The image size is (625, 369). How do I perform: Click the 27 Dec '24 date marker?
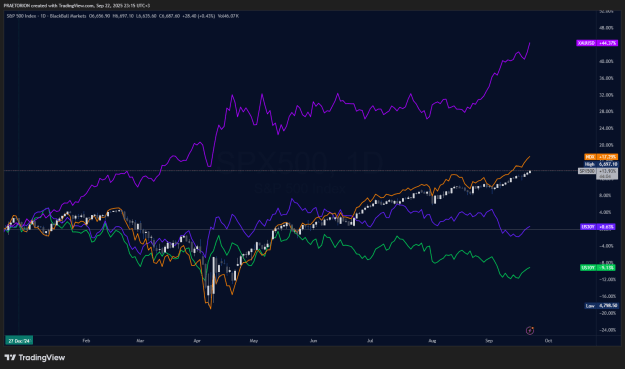[19, 341]
